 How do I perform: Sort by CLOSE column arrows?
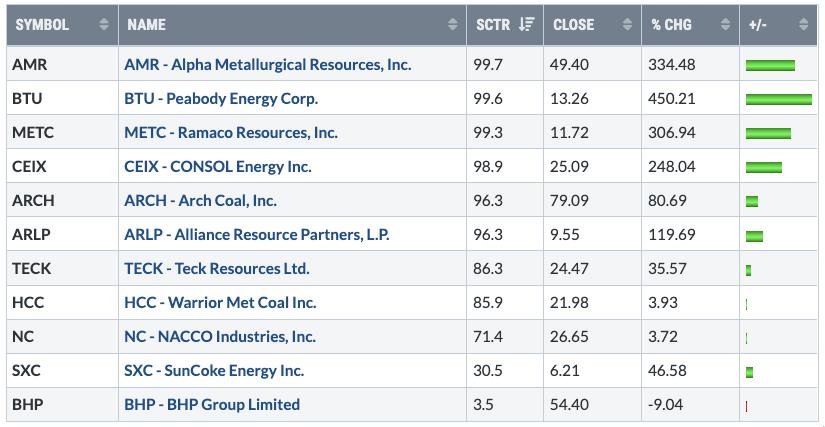[x=627, y=25]
